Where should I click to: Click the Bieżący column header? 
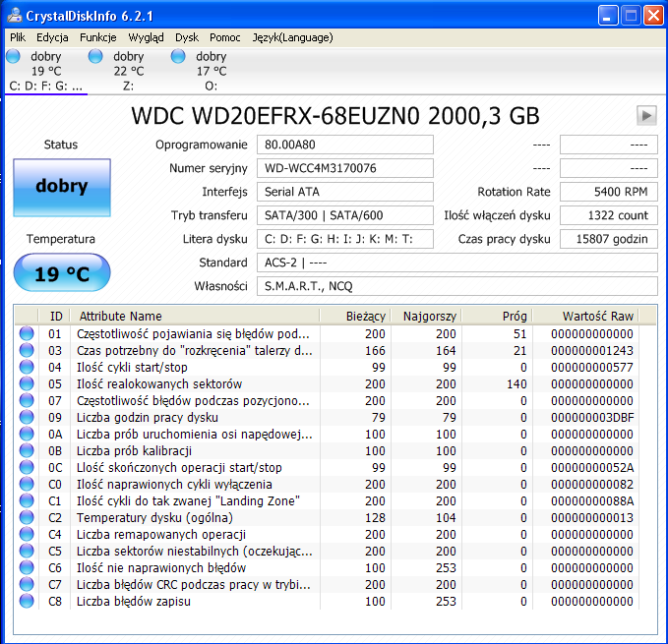pos(355,317)
